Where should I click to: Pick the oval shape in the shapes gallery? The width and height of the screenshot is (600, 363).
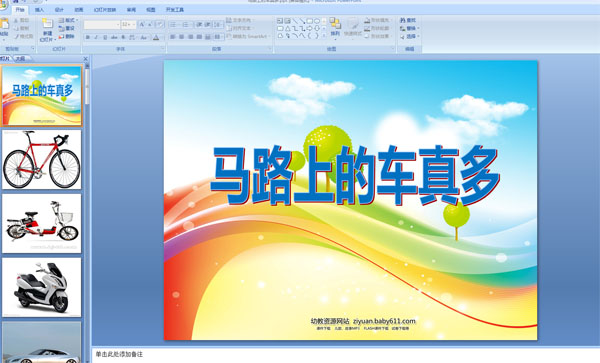317,21
